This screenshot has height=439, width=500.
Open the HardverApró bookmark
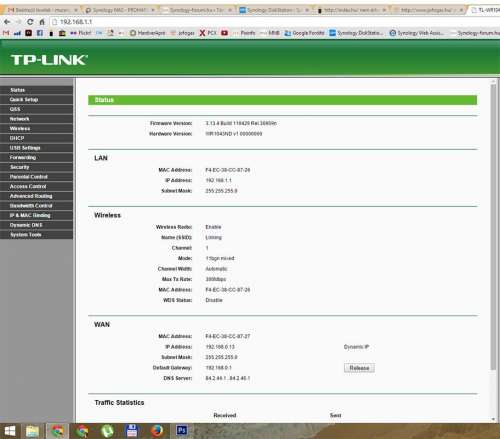pos(147,33)
